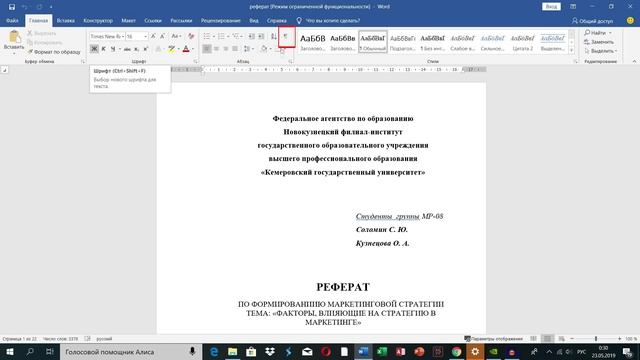This screenshot has width=640, height=360.
Task: Click the Sort paragraphs icon
Action: click(x=273, y=36)
